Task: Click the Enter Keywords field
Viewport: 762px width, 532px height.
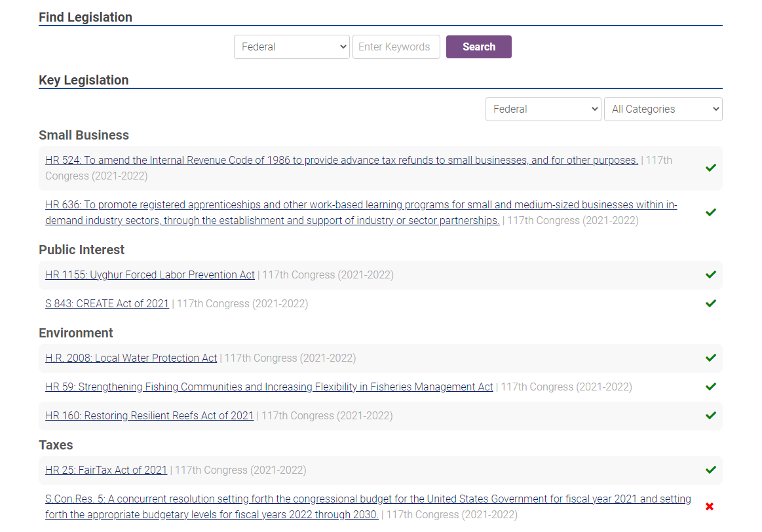Action: click(396, 47)
